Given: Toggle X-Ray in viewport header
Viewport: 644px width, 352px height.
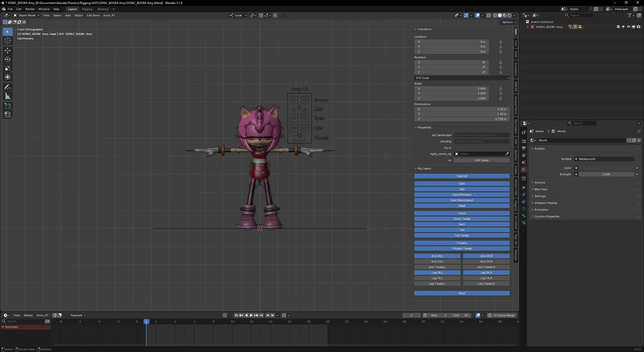Looking at the screenshot, I should click(489, 15).
